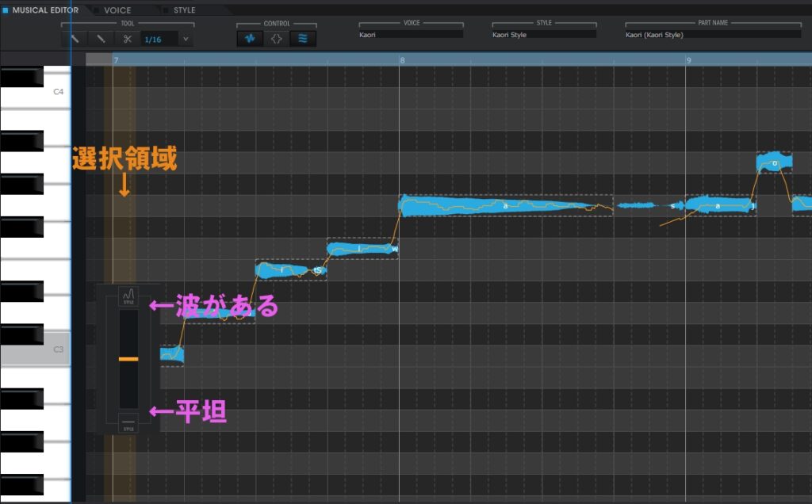Select the high 'o' note block

click(x=774, y=163)
